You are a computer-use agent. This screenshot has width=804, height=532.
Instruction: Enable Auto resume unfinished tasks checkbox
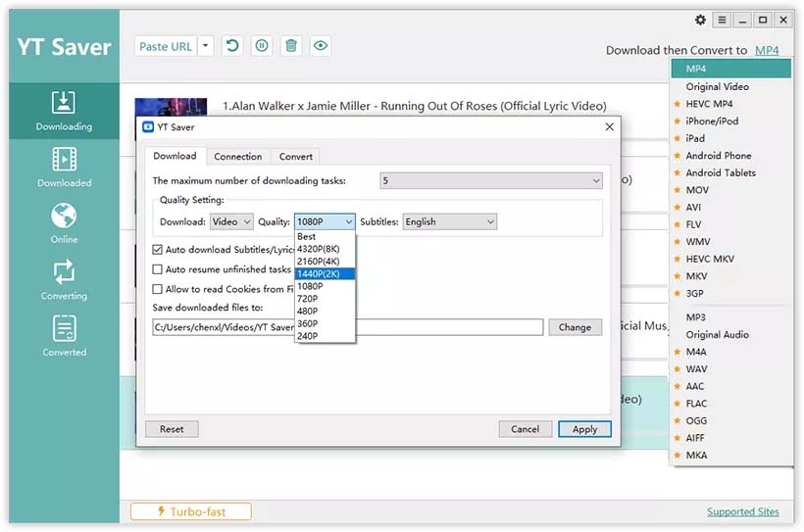coord(158,269)
